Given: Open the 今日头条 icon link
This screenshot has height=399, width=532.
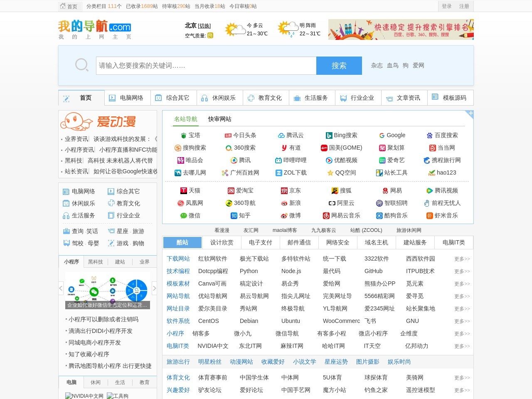Looking at the screenshot, I should tap(228, 135).
